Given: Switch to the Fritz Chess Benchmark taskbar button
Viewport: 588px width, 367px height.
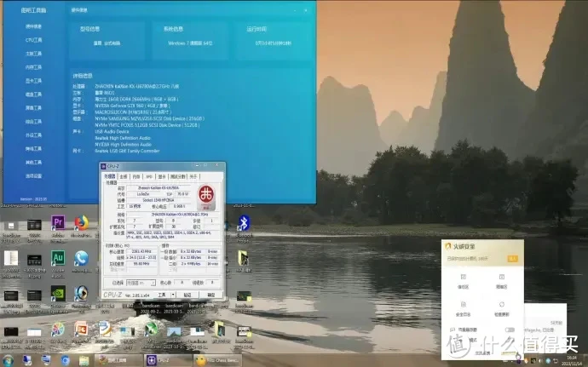Looking at the screenshot, I should click(216, 361).
